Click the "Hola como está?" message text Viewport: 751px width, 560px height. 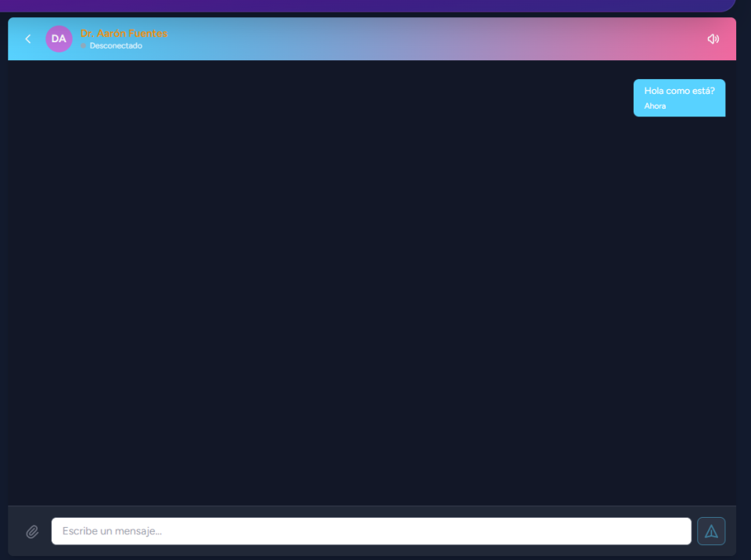click(x=679, y=91)
